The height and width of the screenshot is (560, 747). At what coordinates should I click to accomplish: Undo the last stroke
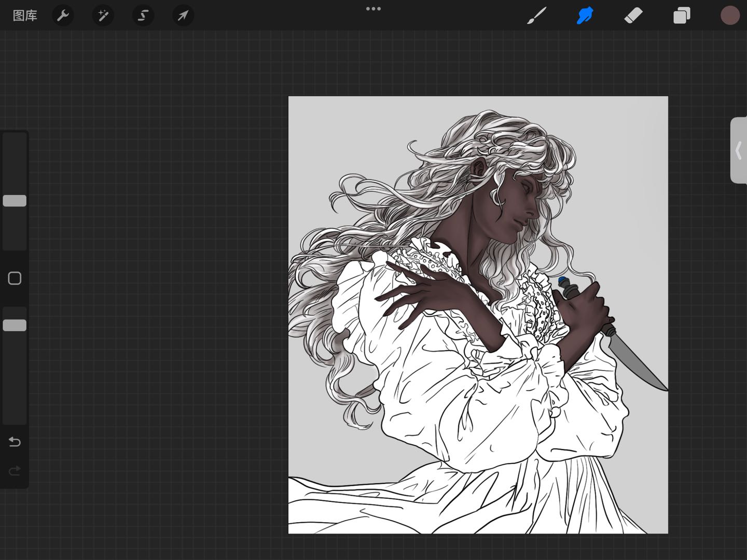(15, 442)
